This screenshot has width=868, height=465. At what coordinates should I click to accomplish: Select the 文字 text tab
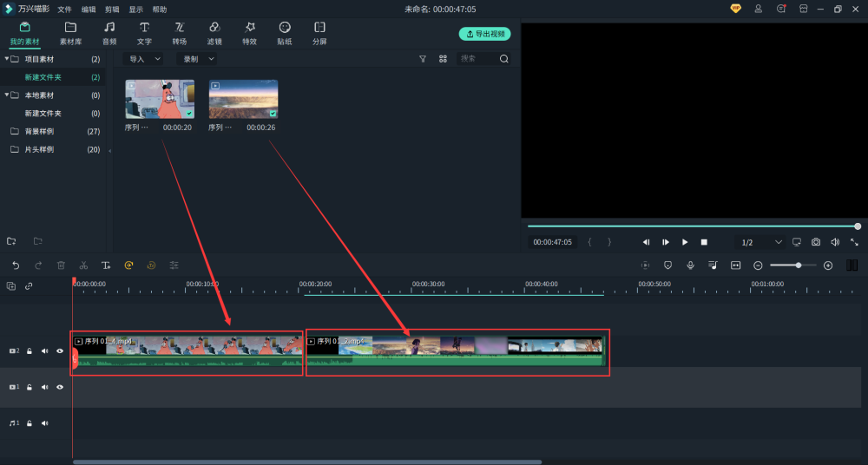pos(144,34)
